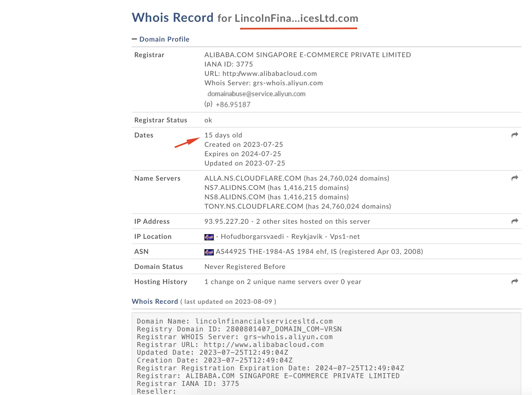The image size is (532, 395).
Task: Click the Hosting History row label
Action: pos(161,282)
